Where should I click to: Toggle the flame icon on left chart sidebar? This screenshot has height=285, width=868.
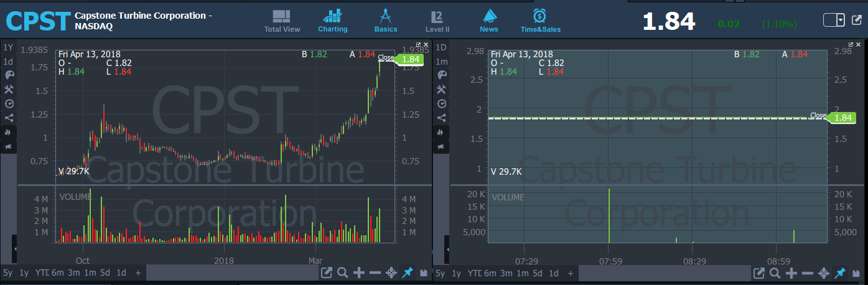(9, 132)
